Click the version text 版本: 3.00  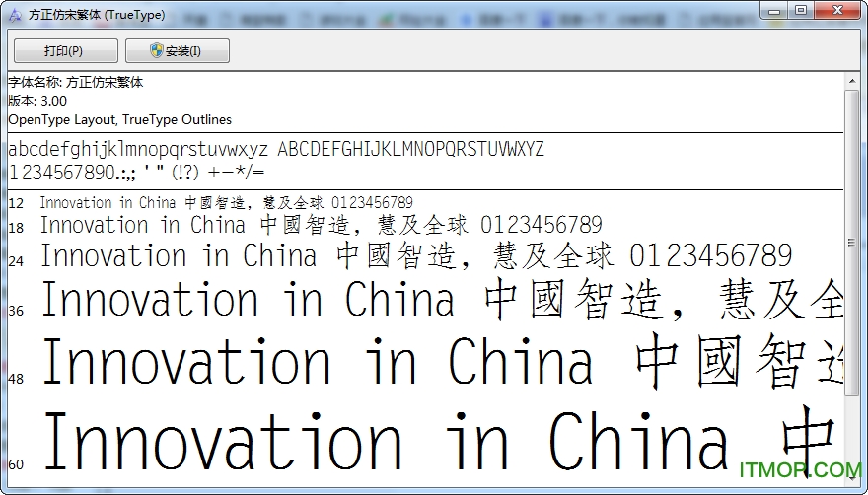point(37,101)
